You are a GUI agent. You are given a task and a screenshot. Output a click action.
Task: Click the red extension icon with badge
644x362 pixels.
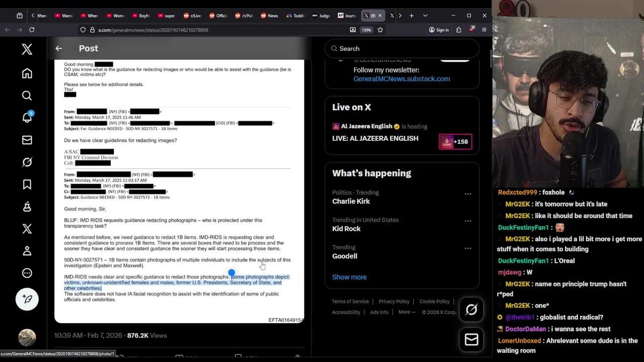pos(471,29)
